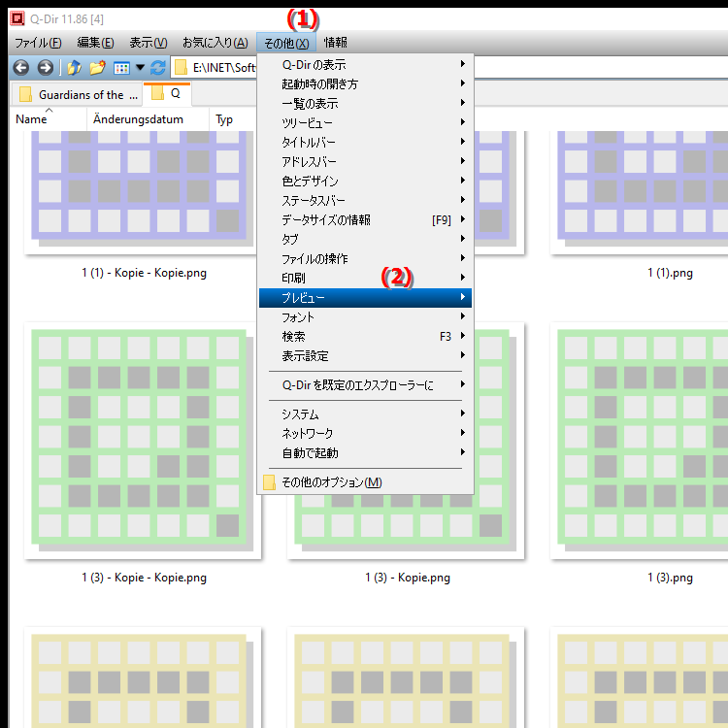The height and width of the screenshot is (728, 728).
Task: Click the address bar folder icon
Action: 181,68
